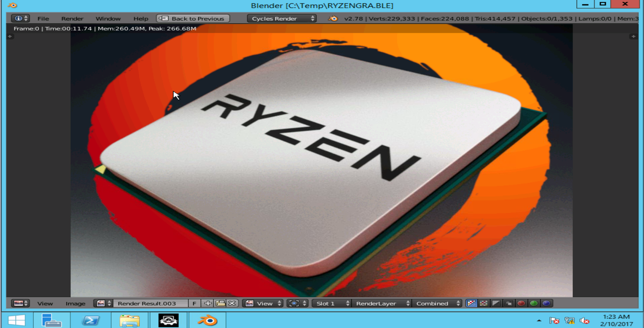Open the pivot point selector
Screen dimensions: 644x328
(x=297, y=303)
